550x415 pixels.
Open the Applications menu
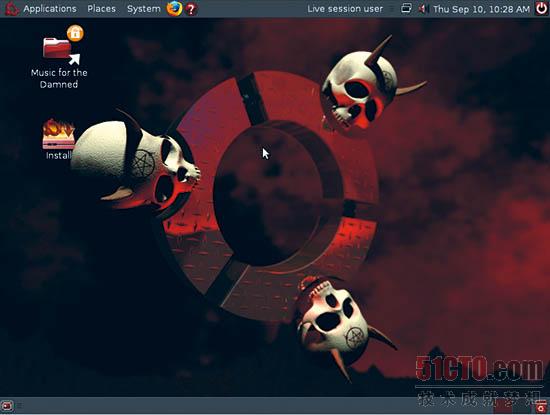50,9
